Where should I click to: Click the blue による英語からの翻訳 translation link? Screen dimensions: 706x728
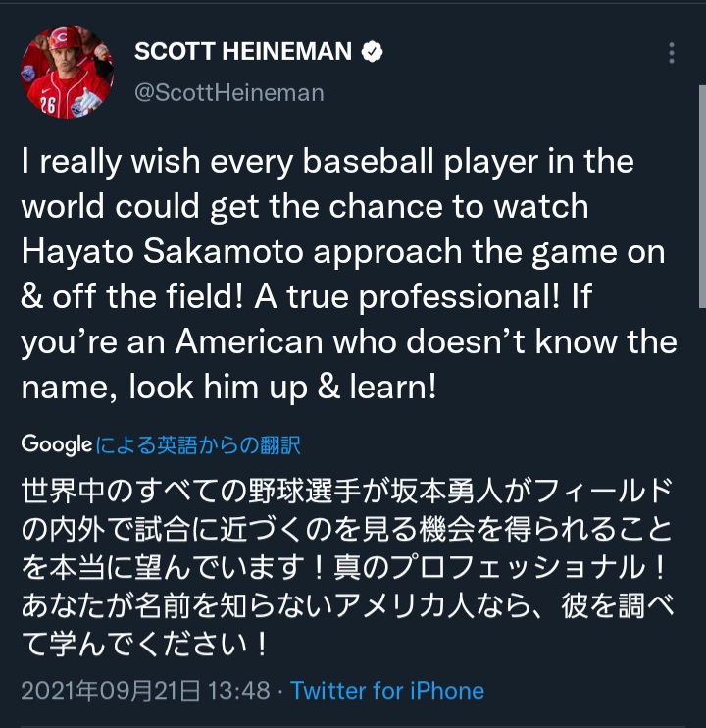click(198, 445)
